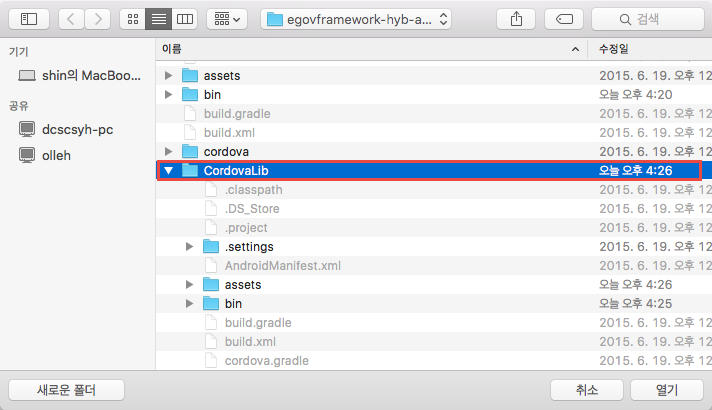Expand the cordova folder
The image size is (712, 410).
tap(168, 151)
